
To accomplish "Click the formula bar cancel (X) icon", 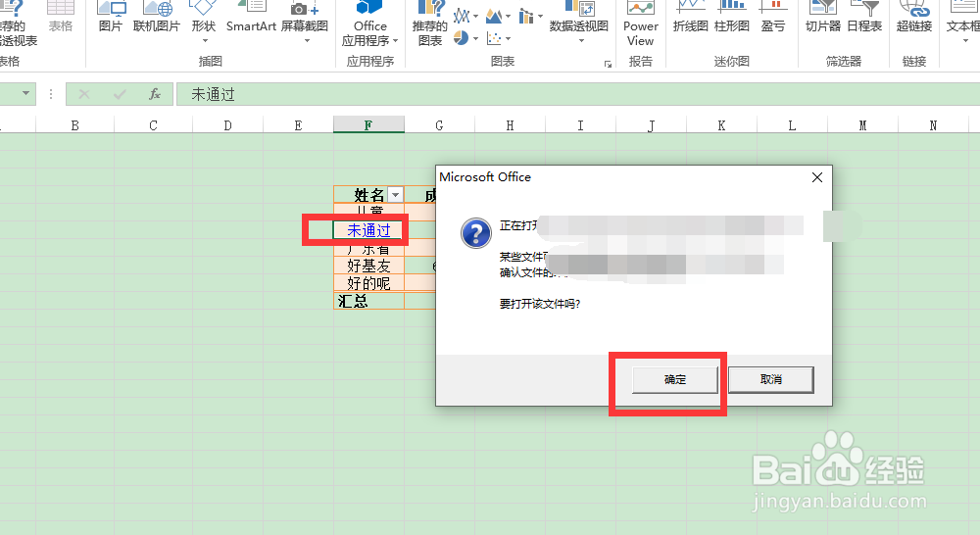I will (83, 94).
